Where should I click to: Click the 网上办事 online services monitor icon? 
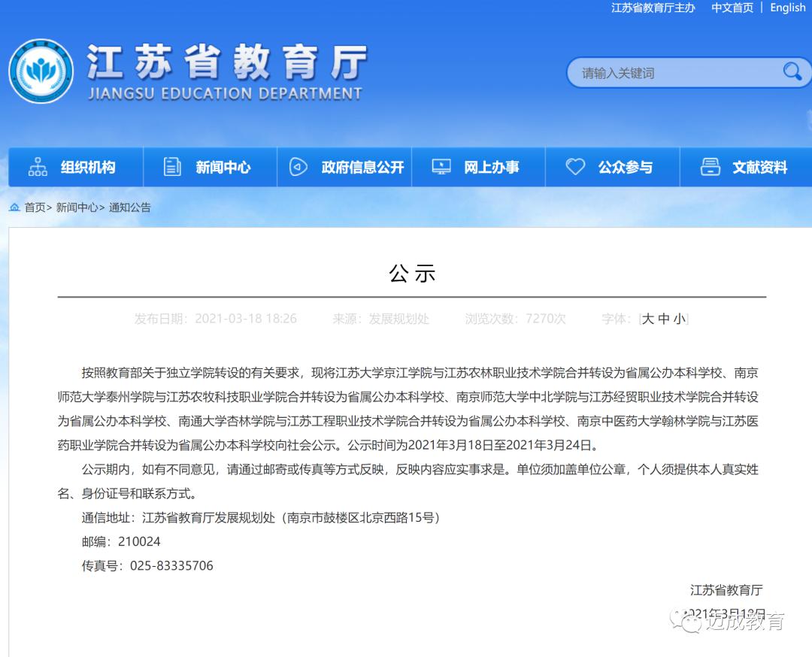coord(441,167)
